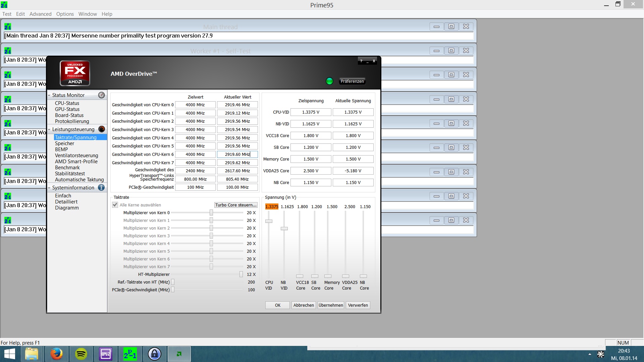The image size is (644, 362).
Task: Collapse the Status Monitor section
Action: coord(49,95)
